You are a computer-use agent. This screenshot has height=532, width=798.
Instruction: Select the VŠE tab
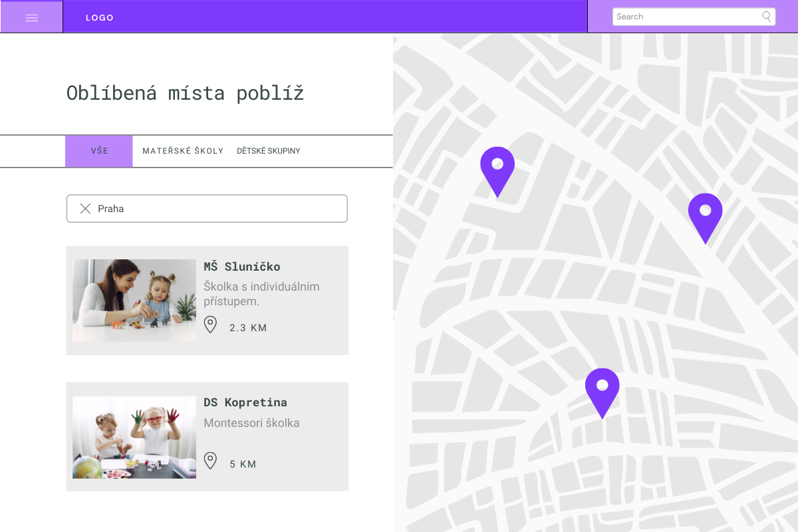pos(99,151)
